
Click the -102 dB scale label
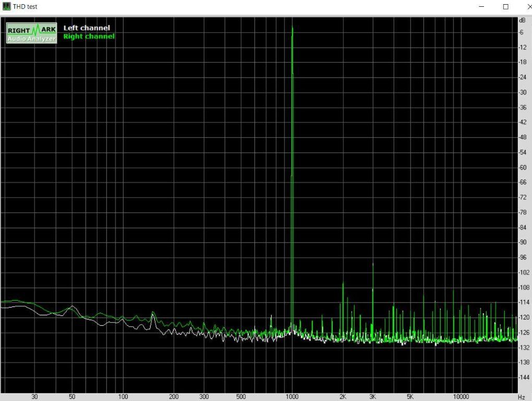coord(524,273)
